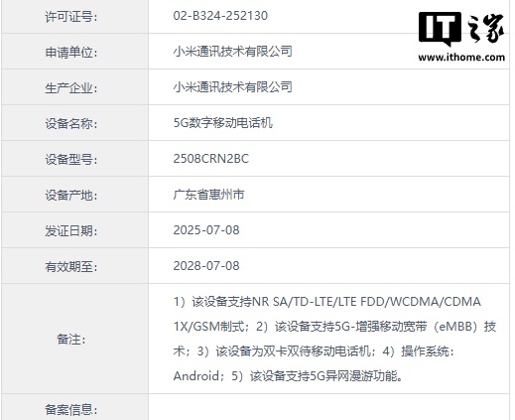Select the 5G数字移动电话机 device name
515x420 pixels.
pos(223,123)
